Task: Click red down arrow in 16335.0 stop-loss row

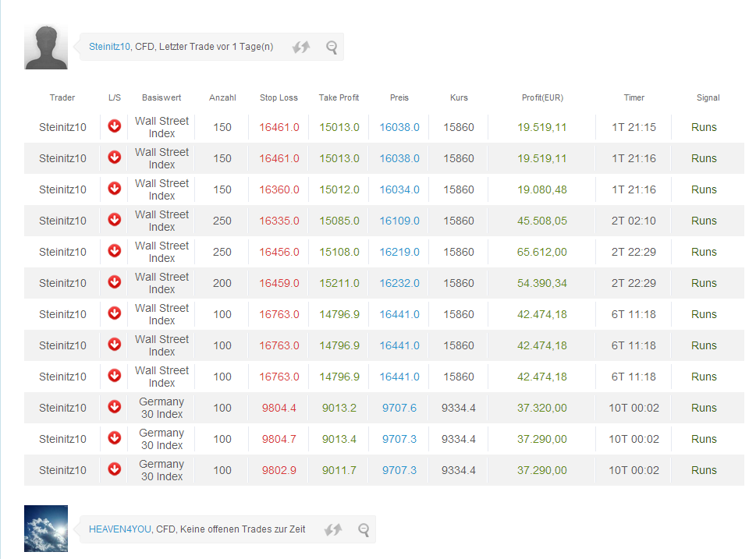Action: pos(115,220)
